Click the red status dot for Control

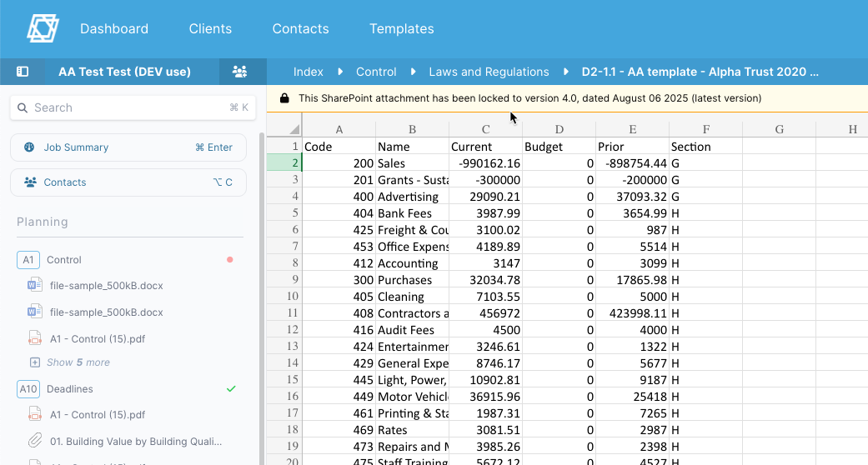[230, 260]
